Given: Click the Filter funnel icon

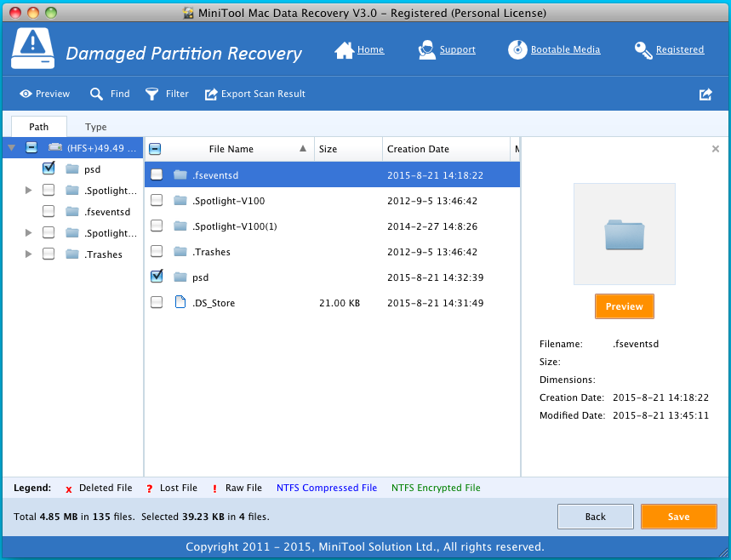Looking at the screenshot, I should point(152,94).
